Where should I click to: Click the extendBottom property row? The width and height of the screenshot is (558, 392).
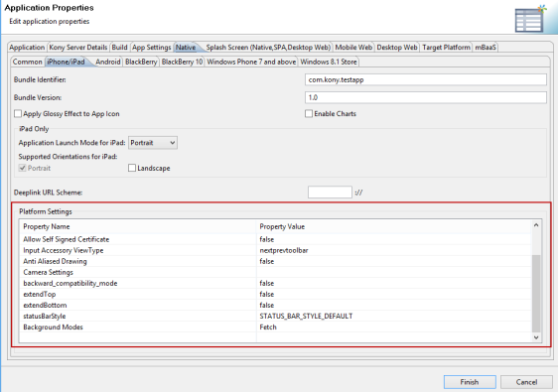coord(275,306)
